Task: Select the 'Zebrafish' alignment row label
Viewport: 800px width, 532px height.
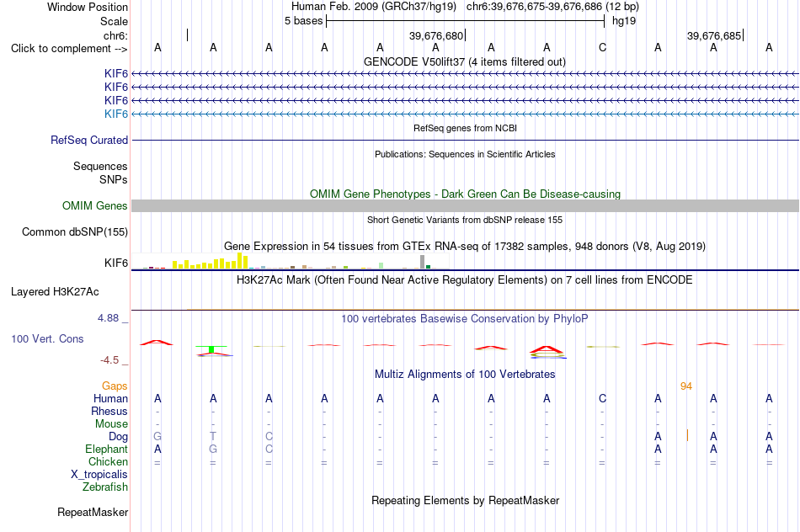Action: point(105,487)
